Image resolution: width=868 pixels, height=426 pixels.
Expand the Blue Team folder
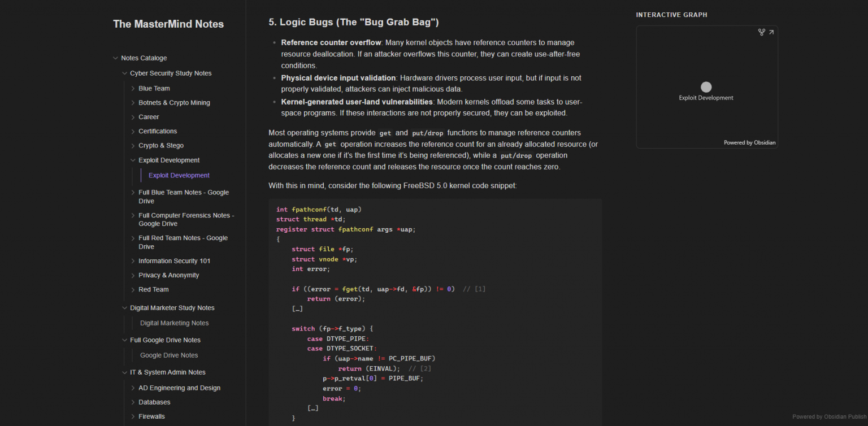pos(133,89)
